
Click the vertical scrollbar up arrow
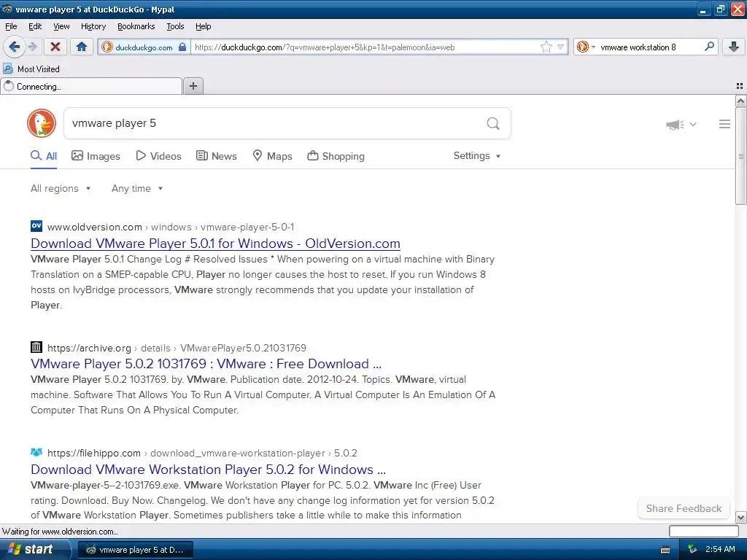click(x=740, y=101)
